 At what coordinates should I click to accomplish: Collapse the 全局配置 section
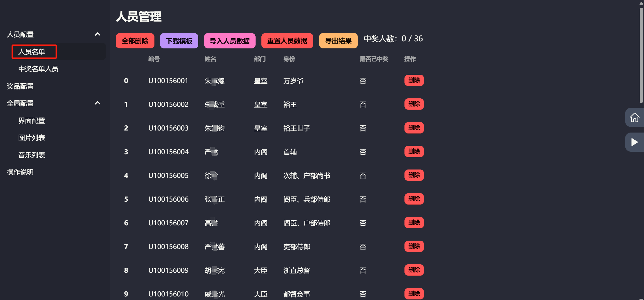pos(97,103)
